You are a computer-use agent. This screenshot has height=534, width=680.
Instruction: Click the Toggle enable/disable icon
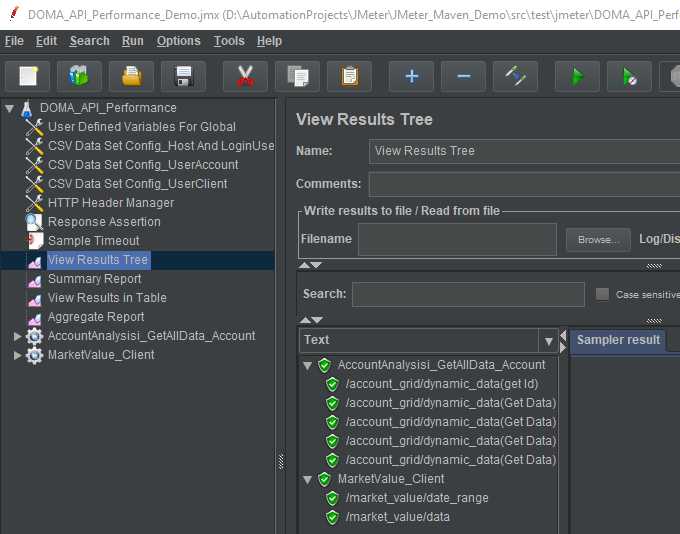point(516,76)
